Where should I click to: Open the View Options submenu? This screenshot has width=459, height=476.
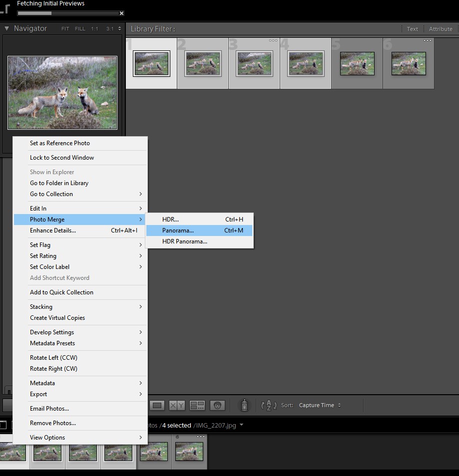point(81,438)
